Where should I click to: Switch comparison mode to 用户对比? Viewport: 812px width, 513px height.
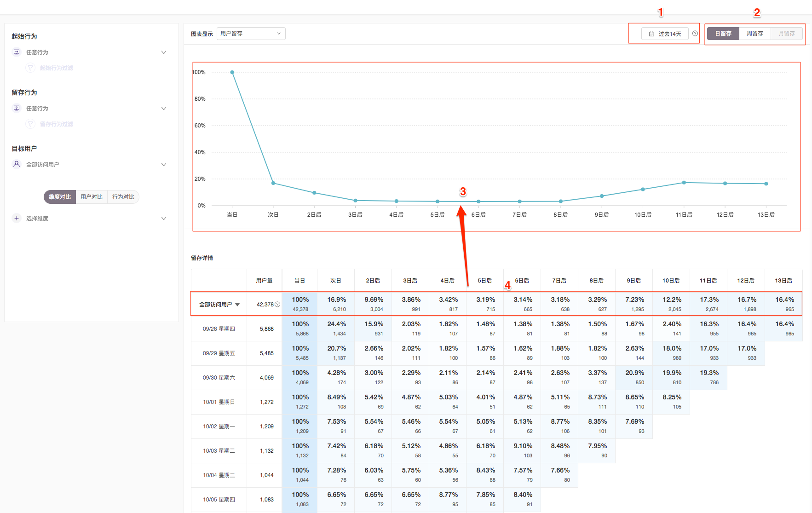(x=91, y=197)
